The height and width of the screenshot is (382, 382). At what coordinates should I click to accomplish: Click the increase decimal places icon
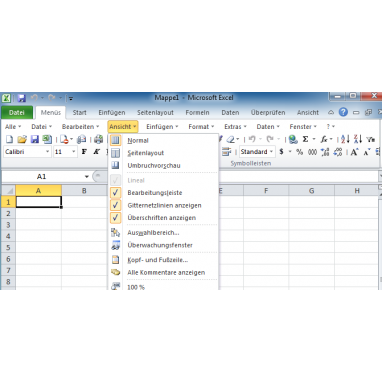tap(325, 152)
